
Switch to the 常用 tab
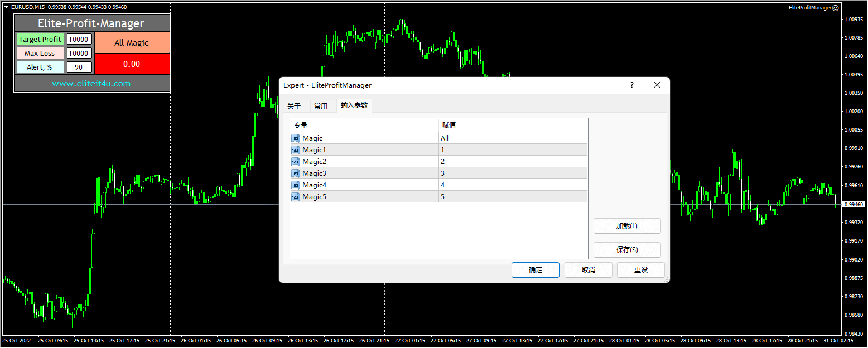(x=322, y=105)
